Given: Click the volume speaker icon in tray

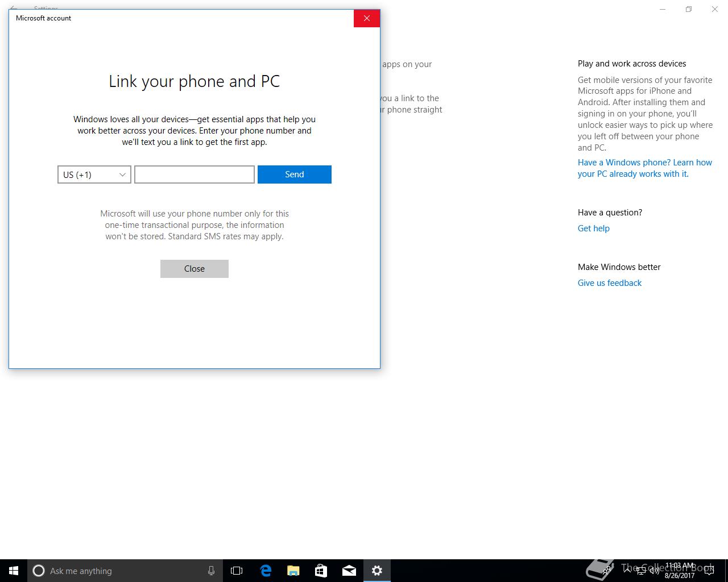Looking at the screenshot, I should click(654, 571).
